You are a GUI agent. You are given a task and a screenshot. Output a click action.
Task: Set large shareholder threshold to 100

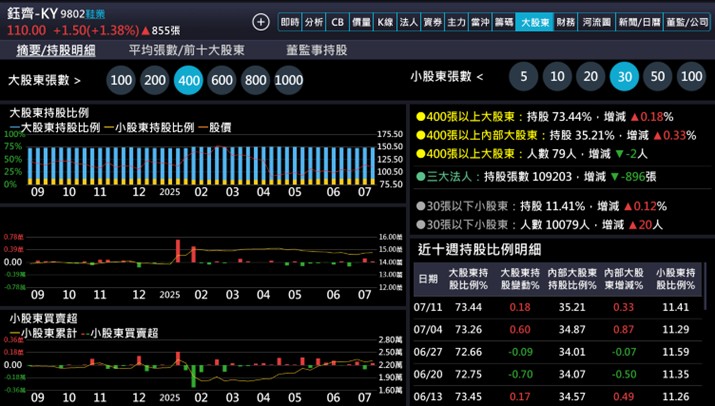[121, 80]
